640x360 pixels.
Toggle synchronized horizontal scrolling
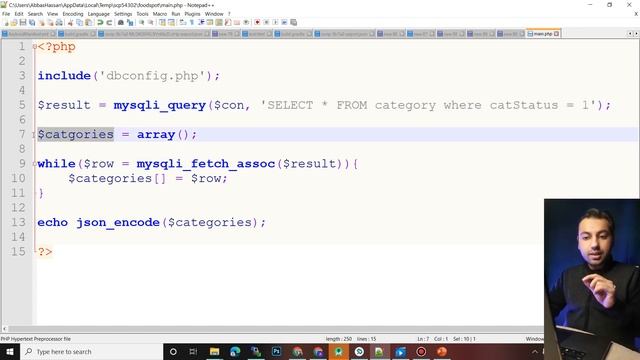click(171, 22)
